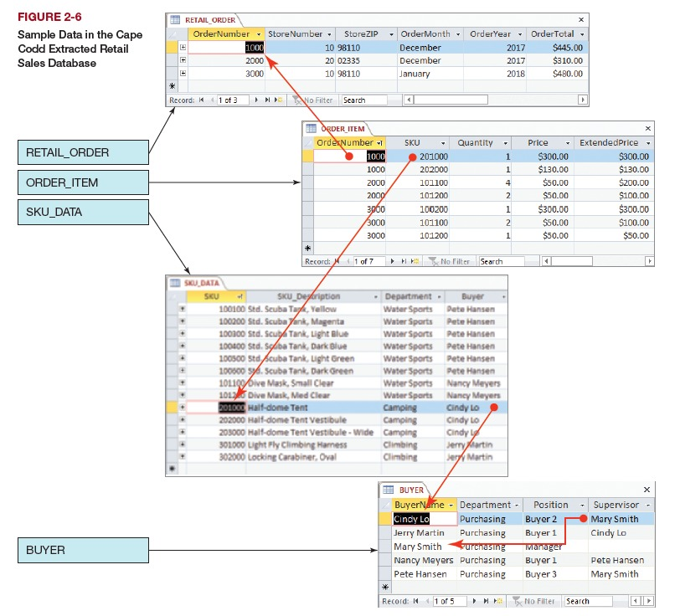Click the New record icon in ORDER_ITEM navigation

[x=414, y=260]
